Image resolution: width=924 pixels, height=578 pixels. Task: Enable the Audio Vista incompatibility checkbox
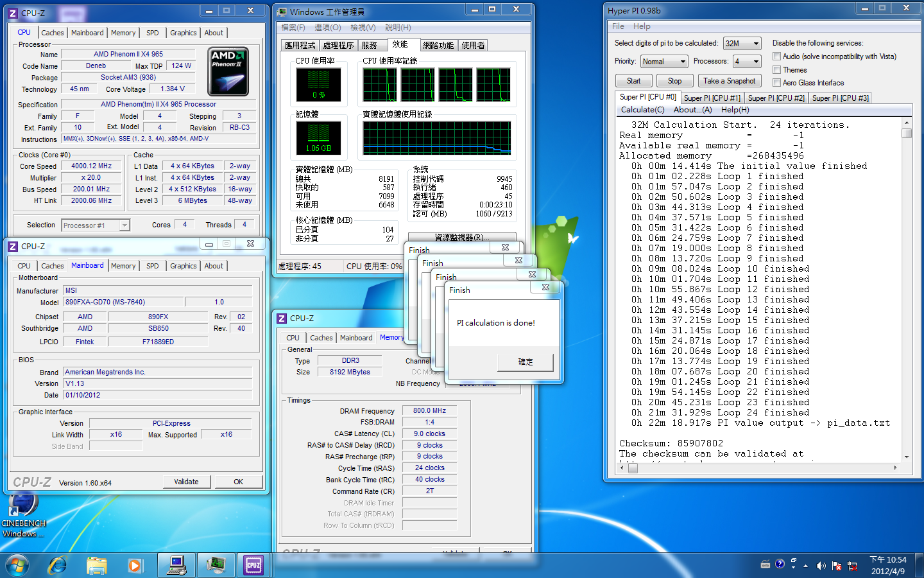click(776, 57)
